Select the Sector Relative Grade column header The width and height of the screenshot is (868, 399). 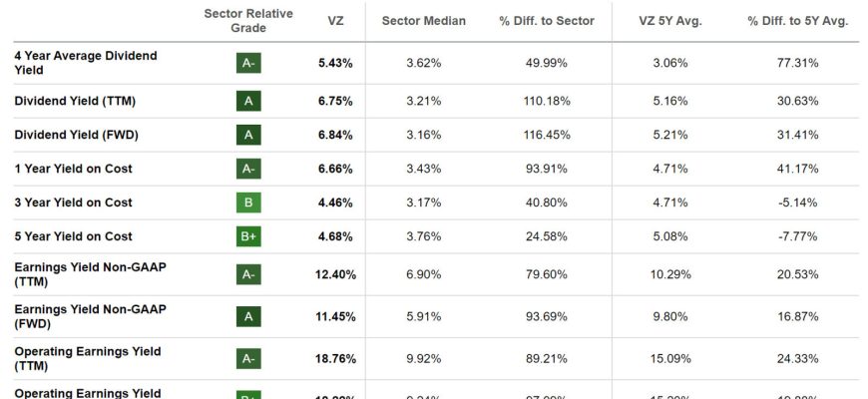(248, 21)
